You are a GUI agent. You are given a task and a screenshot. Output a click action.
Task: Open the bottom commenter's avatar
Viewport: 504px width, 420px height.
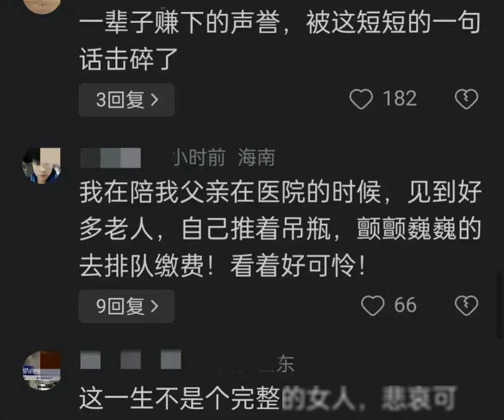pyautogui.click(x=41, y=370)
